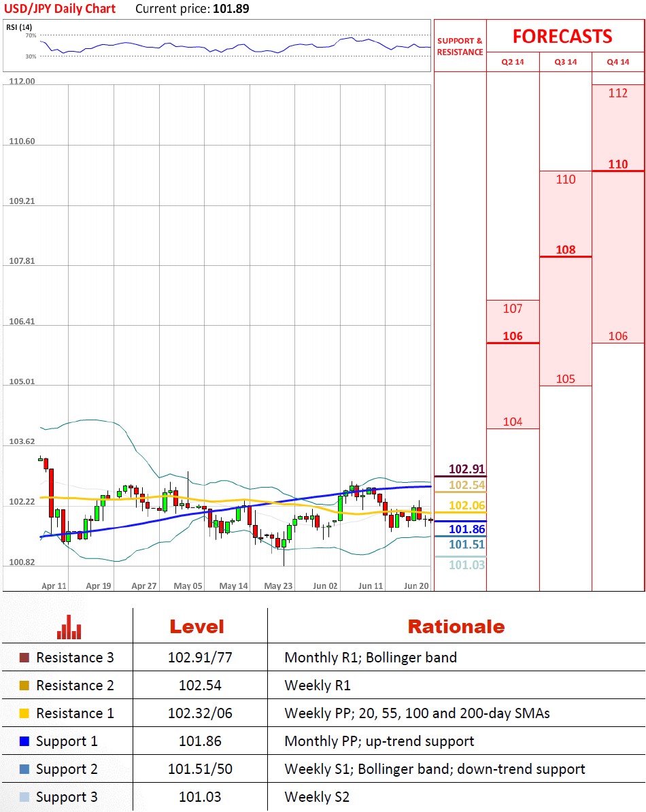Viewport: 646px width, 812px height.
Task: Select the Support 2 row label
Action: 67,770
